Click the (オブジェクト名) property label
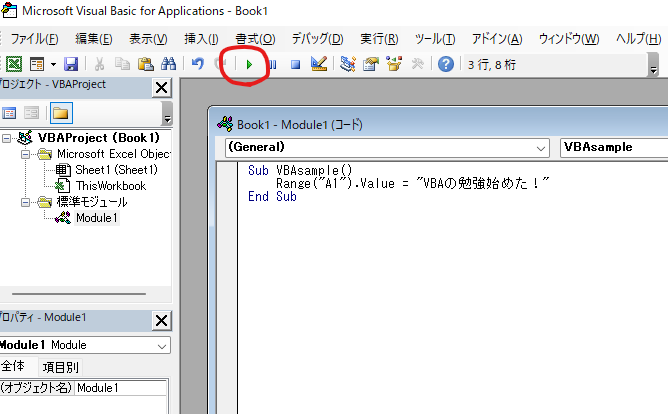 pos(36,388)
